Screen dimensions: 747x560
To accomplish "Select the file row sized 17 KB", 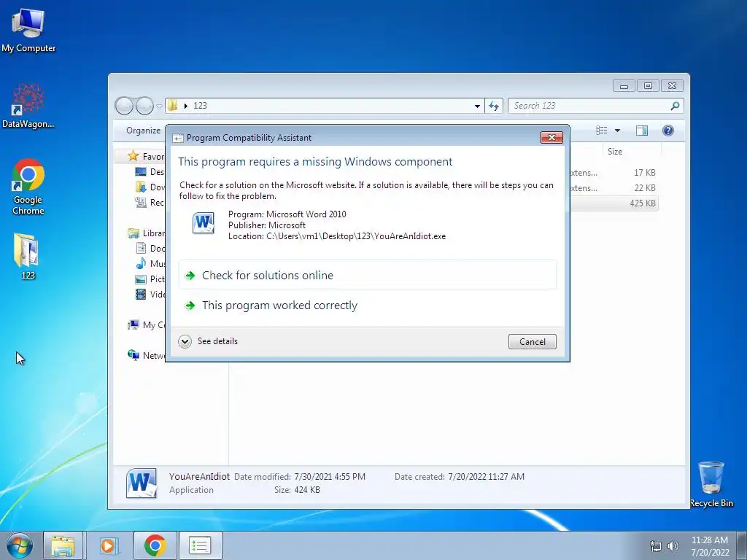I will click(x=614, y=172).
